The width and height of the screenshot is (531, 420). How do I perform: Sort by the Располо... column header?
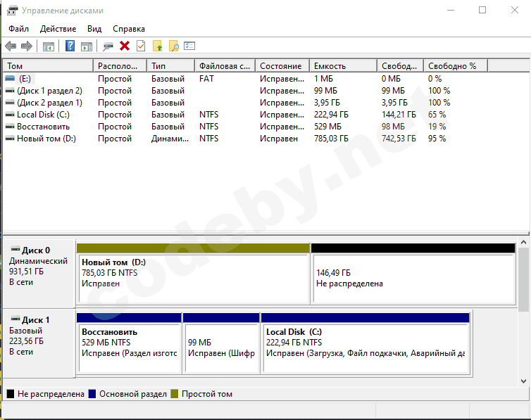[120, 66]
